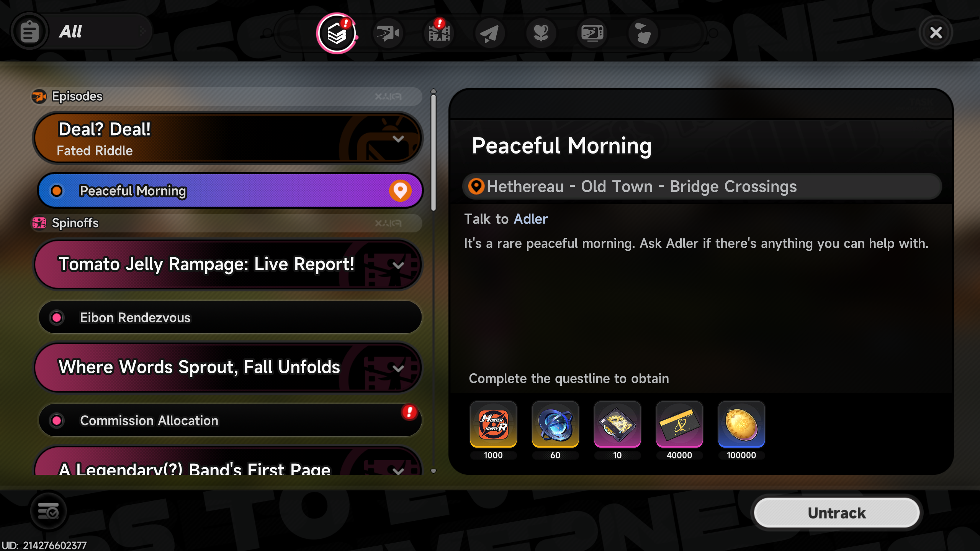Open the All filter selector

[82, 31]
